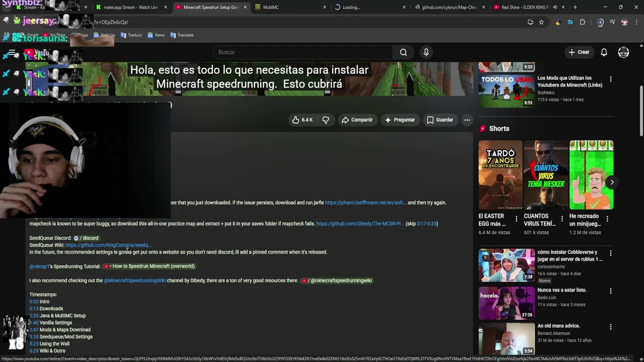The height and width of the screenshot is (362, 644).
Task: Open a new browser tab
Action: tap(575, 7)
